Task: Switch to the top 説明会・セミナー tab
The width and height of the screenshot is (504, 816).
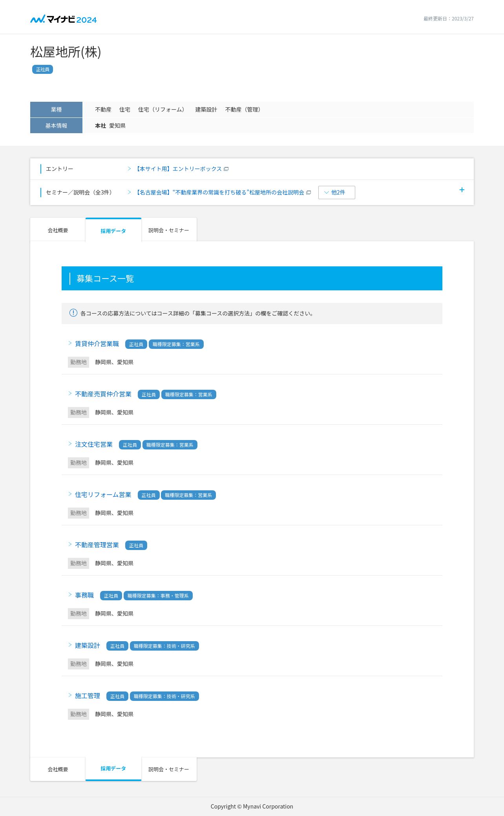Action: 169,230
